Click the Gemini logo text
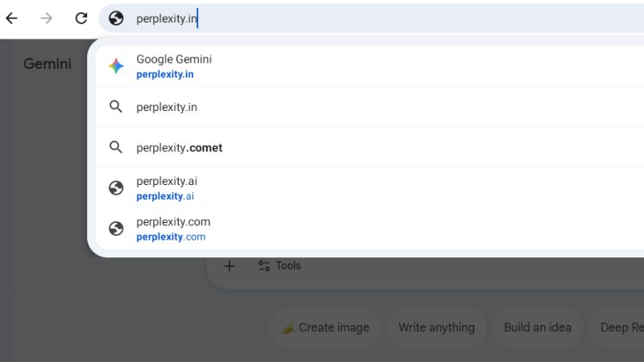Image resolution: width=644 pixels, height=362 pixels. [x=47, y=64]
